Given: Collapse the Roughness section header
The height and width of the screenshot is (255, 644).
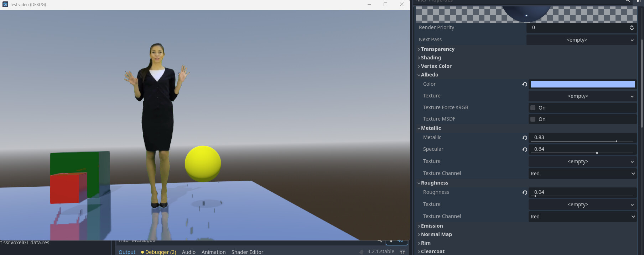Looking at the screenshot, I should (435, 183).
